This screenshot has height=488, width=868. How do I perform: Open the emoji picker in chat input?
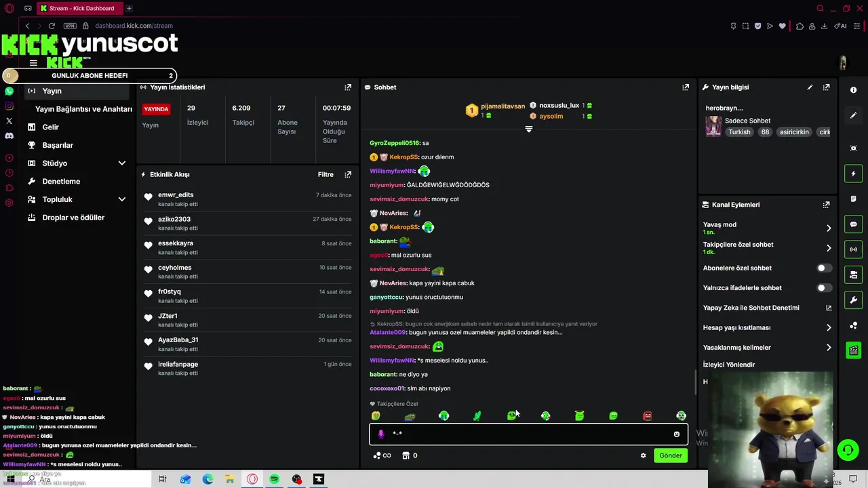tap(676, 434)
